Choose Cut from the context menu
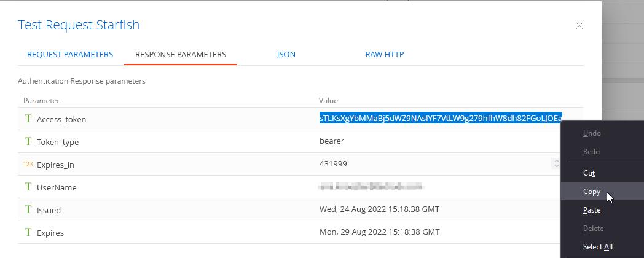 point(589,173)
